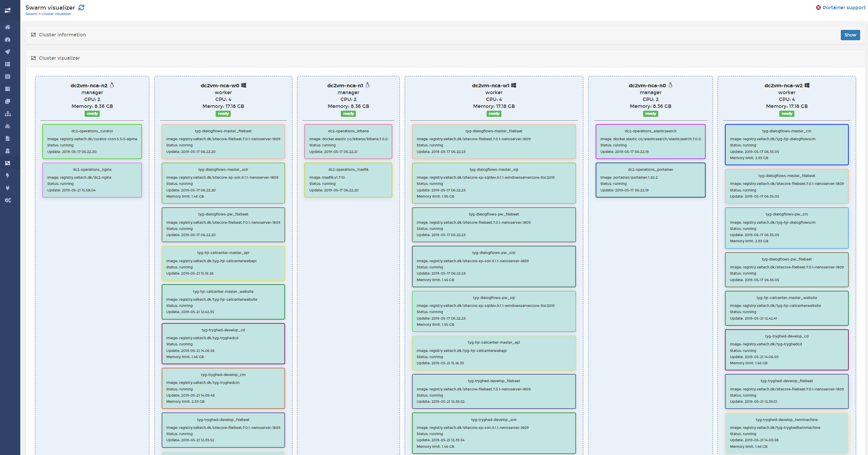868x455 pixels.
Task: Open Extensions lightning bolt icon
Action: pos(8,176)
